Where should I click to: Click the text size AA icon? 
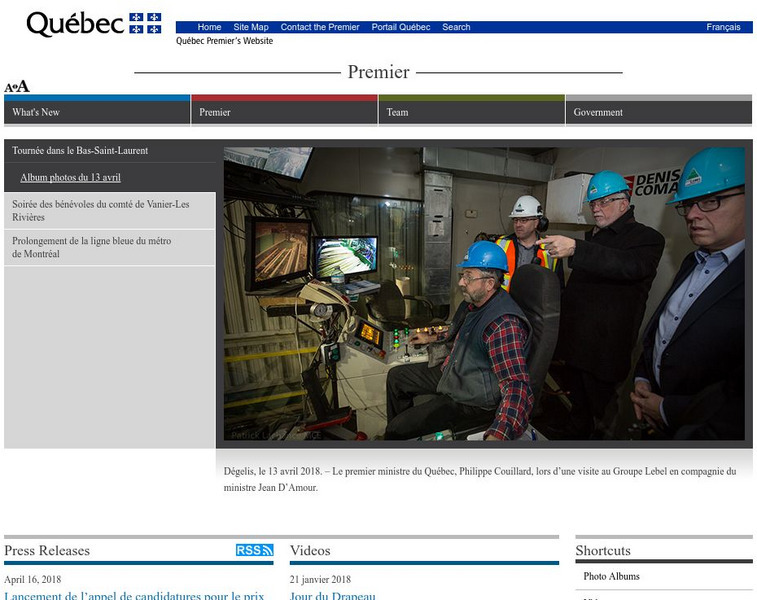click(x=17, y=86)
